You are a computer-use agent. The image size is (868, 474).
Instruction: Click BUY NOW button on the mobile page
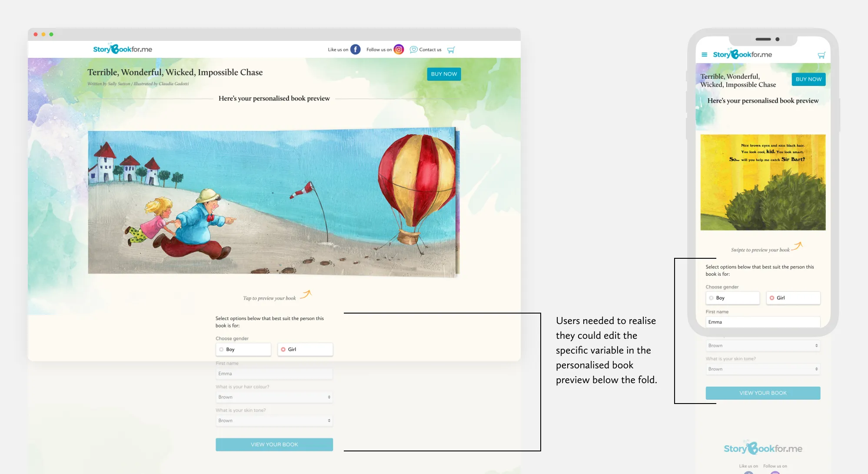(x=808, y=79)
